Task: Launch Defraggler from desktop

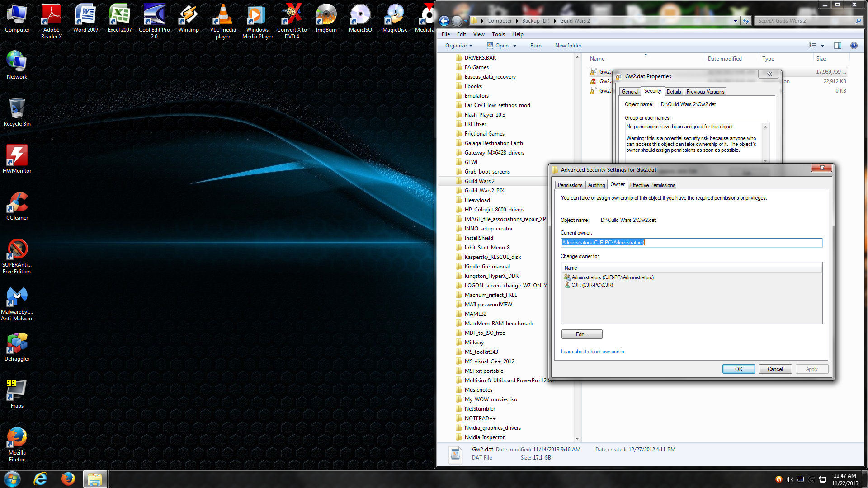Action: pyautogui.click(x=17, y=347)
